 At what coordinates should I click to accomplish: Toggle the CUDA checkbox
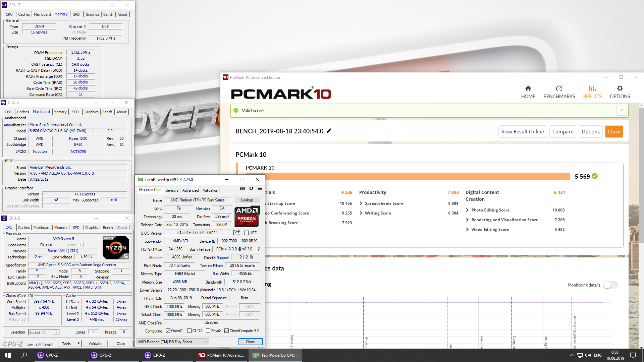click(x=189, y=331)
